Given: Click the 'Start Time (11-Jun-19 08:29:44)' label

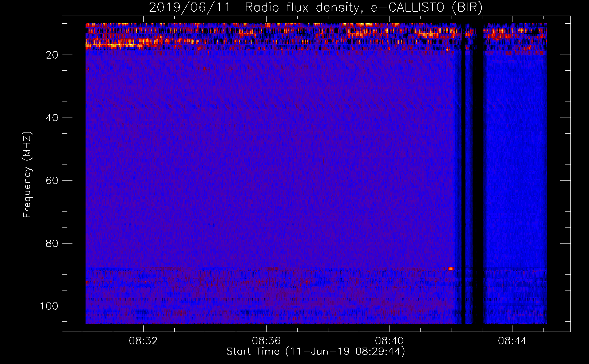Looking at the screenshot, I should 316,352.
